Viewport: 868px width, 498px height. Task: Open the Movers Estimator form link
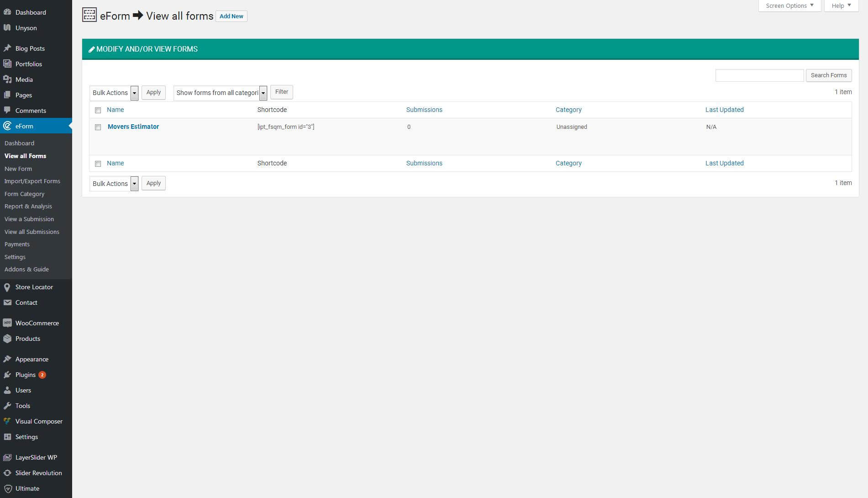coord(133,127)
